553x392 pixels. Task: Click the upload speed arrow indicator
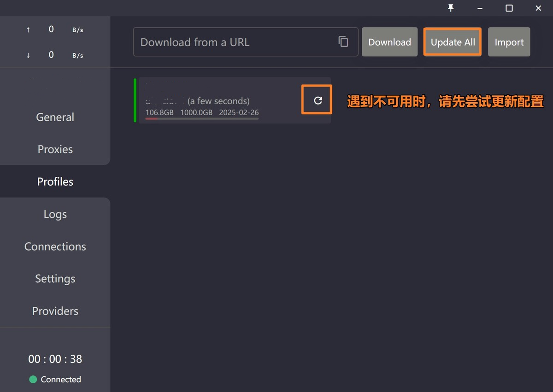point(28,29)
